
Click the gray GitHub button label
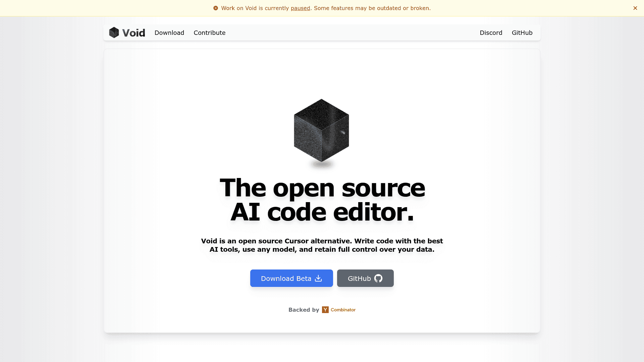359,279
